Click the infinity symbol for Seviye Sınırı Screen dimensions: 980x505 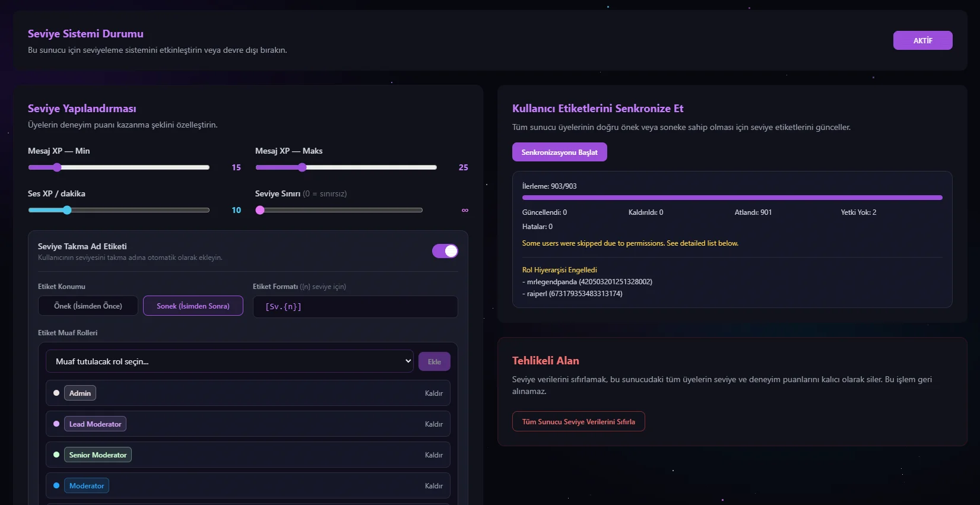pos(465,210)
